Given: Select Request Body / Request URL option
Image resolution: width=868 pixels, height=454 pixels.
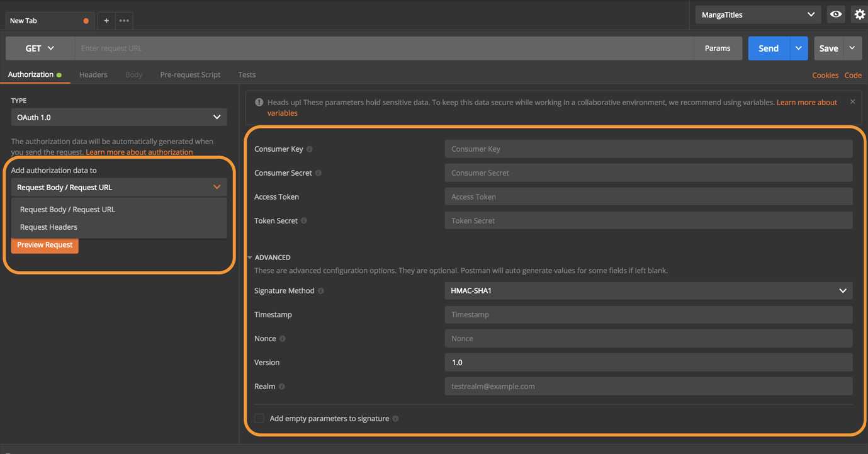Looking at the screenshot, I should [x=119, y=210].
